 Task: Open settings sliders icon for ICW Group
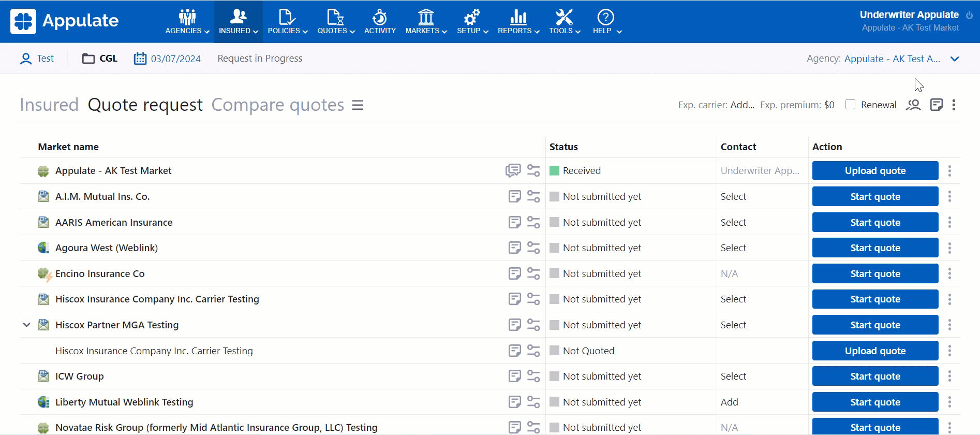coord(533,376)
